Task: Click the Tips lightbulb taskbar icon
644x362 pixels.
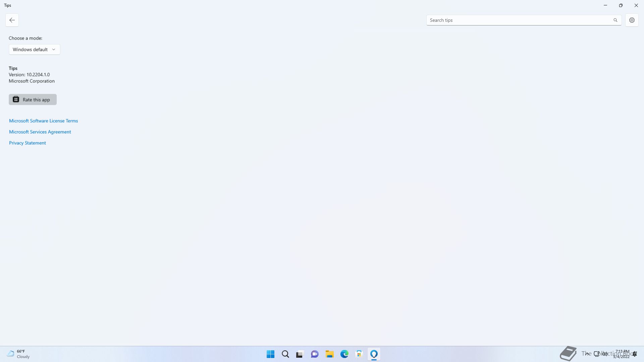Action: tap(374, 354)
